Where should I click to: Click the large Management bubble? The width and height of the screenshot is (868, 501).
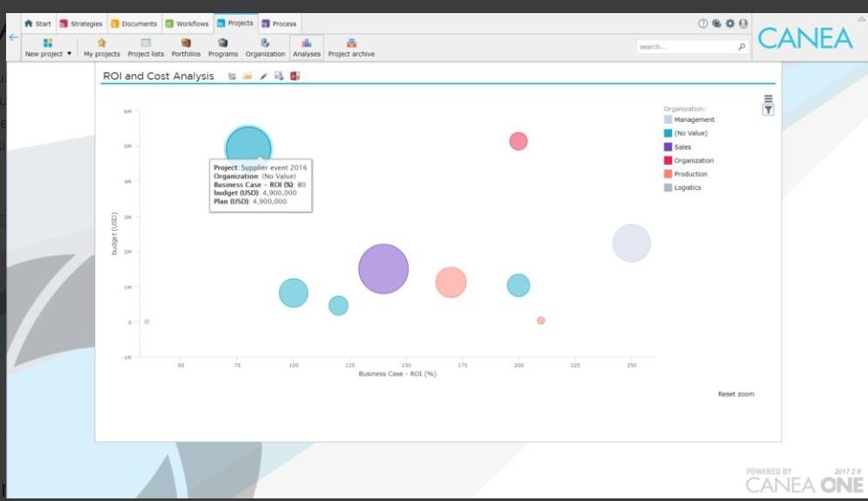[631, 243]
